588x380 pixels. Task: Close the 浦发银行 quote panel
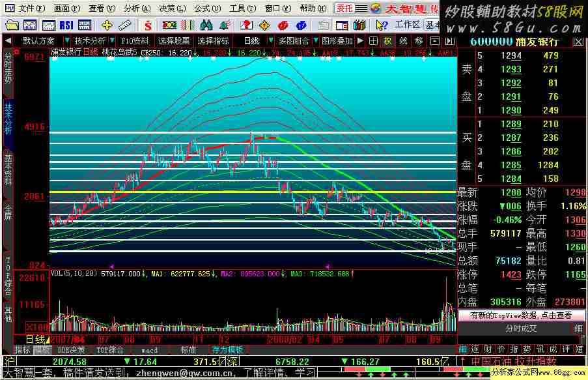pyautogui.click(x=578, y=42)
